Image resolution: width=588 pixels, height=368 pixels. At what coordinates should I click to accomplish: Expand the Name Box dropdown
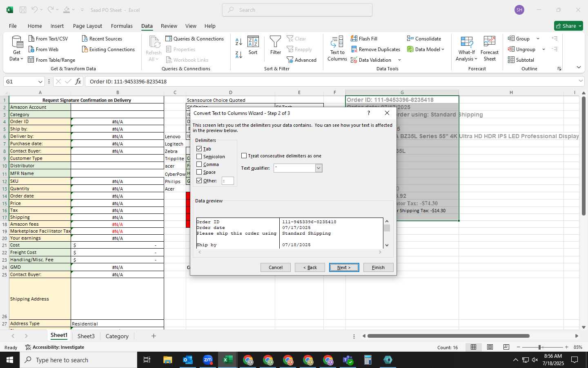[40, 81]
